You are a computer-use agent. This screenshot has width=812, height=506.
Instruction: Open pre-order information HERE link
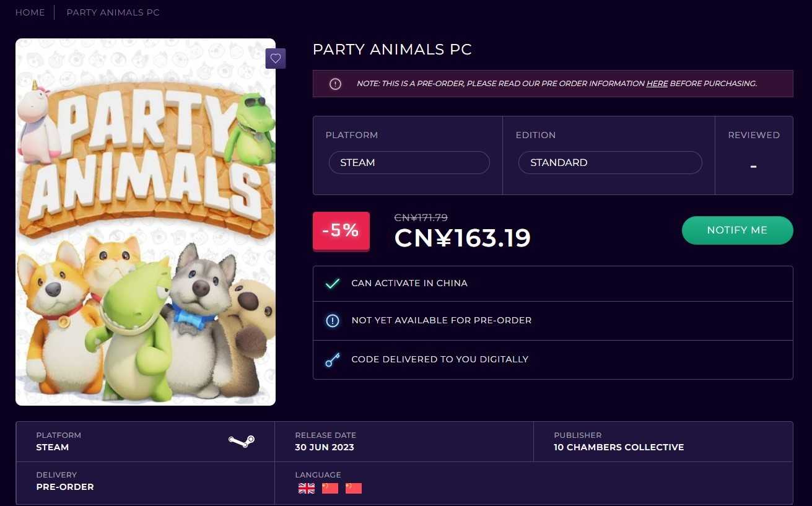click(657, 84)
